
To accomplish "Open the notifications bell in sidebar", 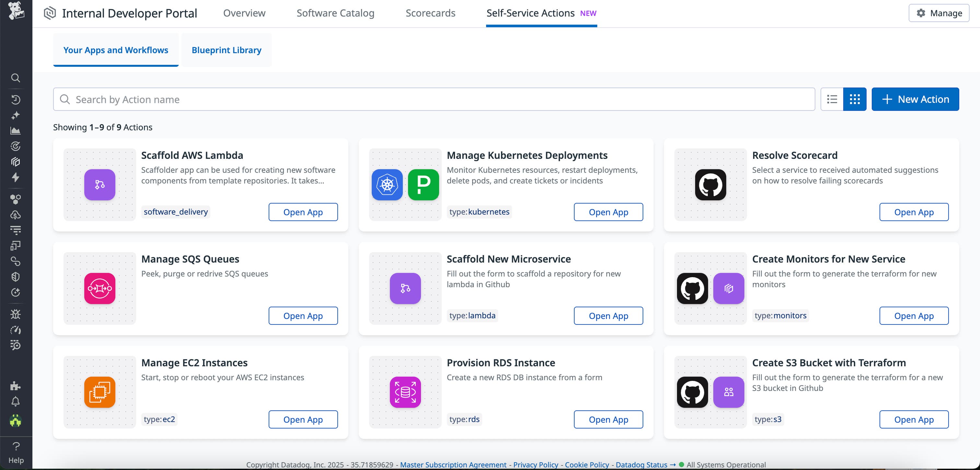I will [16, 402].
